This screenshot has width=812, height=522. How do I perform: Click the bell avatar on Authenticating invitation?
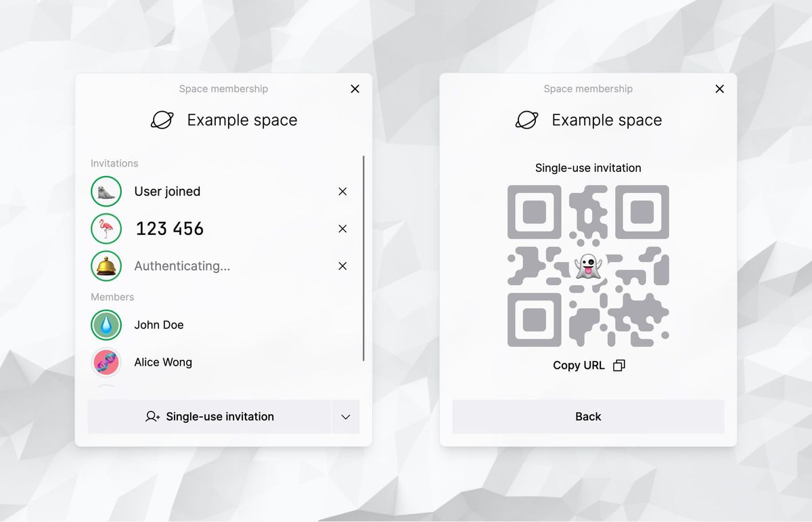click(x=106, y=265)
